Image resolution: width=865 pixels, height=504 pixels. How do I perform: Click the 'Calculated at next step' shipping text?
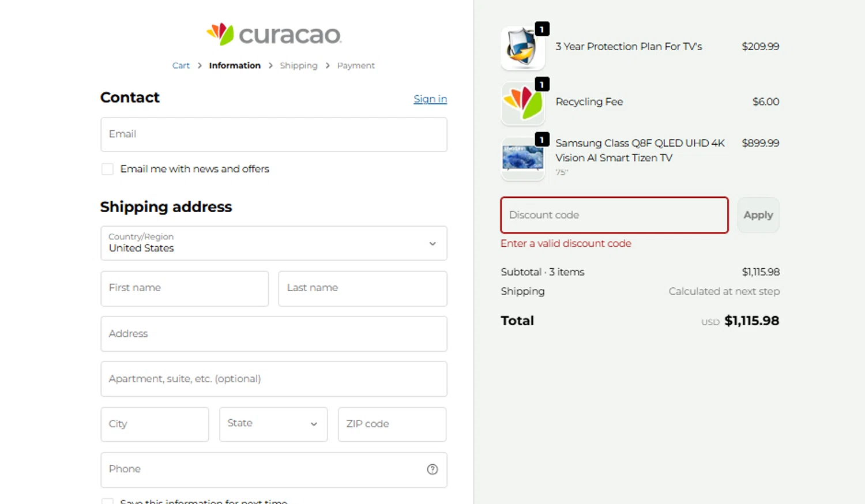tap(724, 292)
